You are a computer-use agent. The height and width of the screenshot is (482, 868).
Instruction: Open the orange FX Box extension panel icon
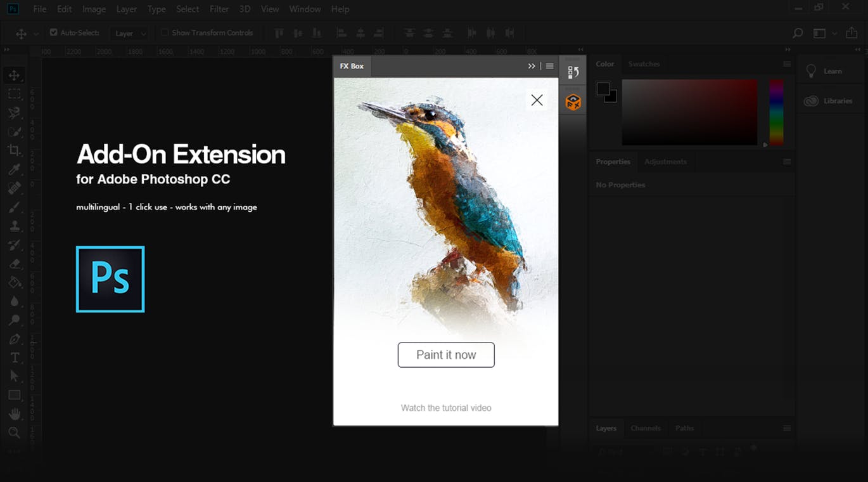(573, 101)
